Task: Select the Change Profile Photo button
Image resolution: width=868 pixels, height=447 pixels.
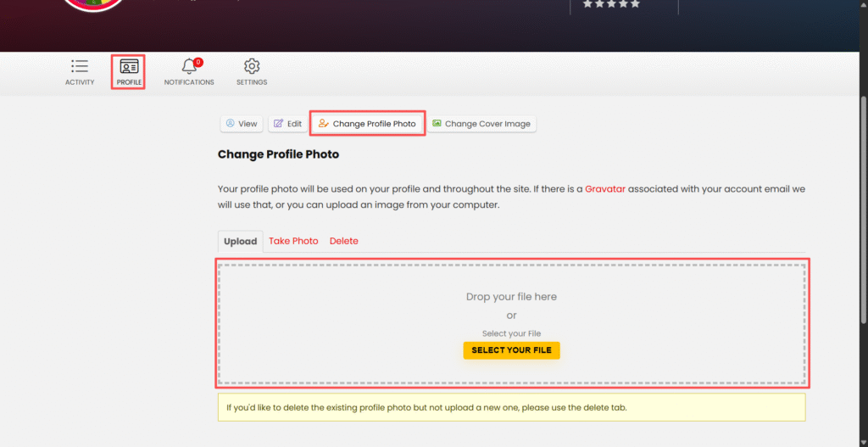Action: (x=367, y=124)
